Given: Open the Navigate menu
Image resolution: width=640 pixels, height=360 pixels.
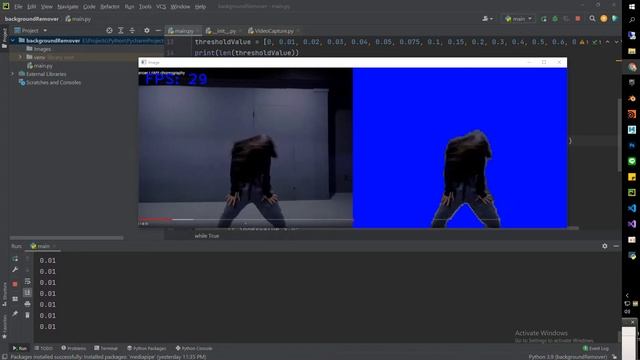Looking at the screenshot, I should (x=67, y=7).
